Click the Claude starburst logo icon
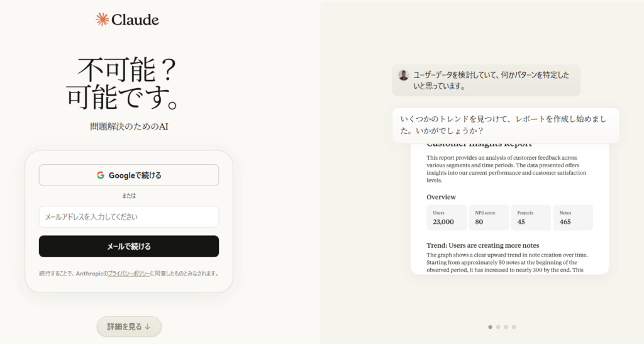This screenshot has height=344, width=644. point(103,19)
